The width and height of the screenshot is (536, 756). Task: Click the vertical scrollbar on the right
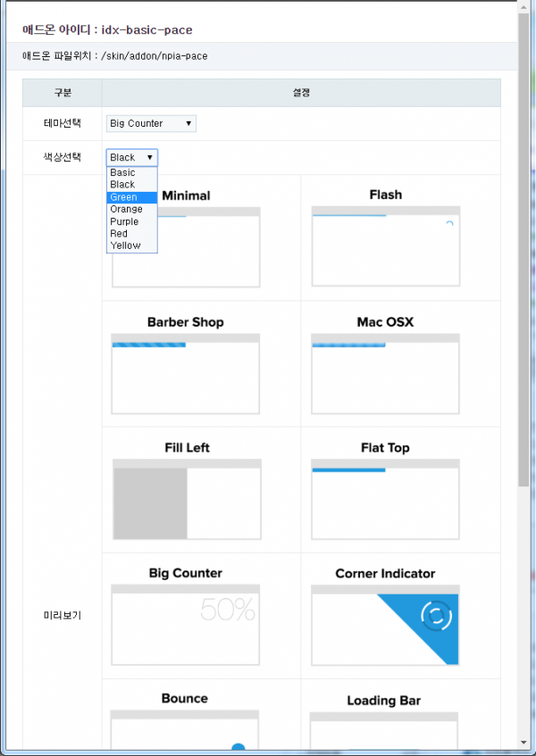click(x=524, y=250)
